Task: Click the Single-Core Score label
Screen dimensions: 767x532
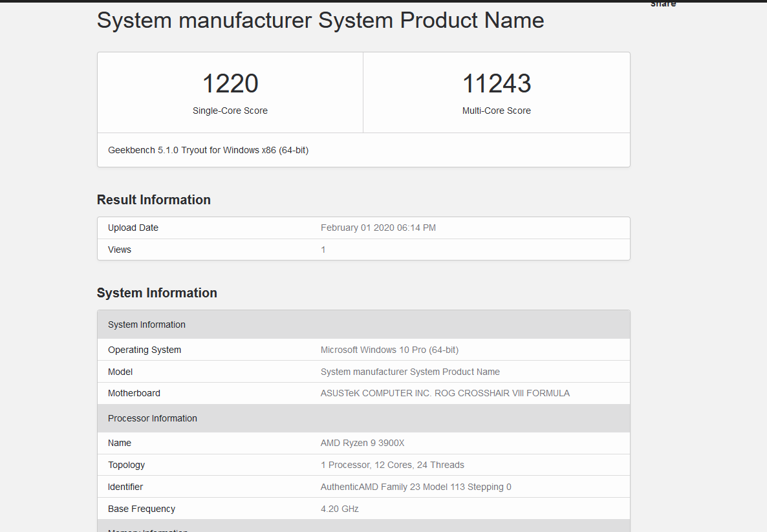Action: [230, 111]
